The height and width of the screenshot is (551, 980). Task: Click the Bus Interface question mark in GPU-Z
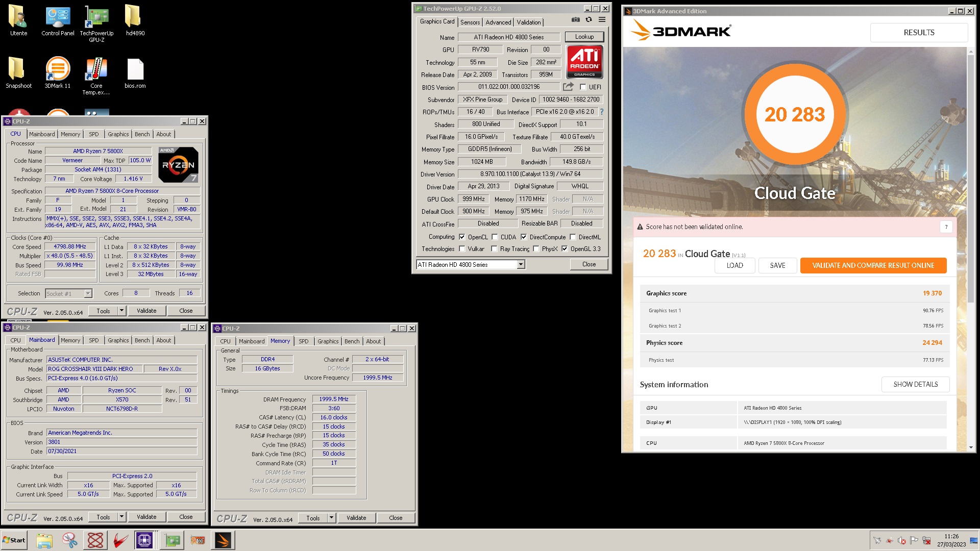pos(601,112)
